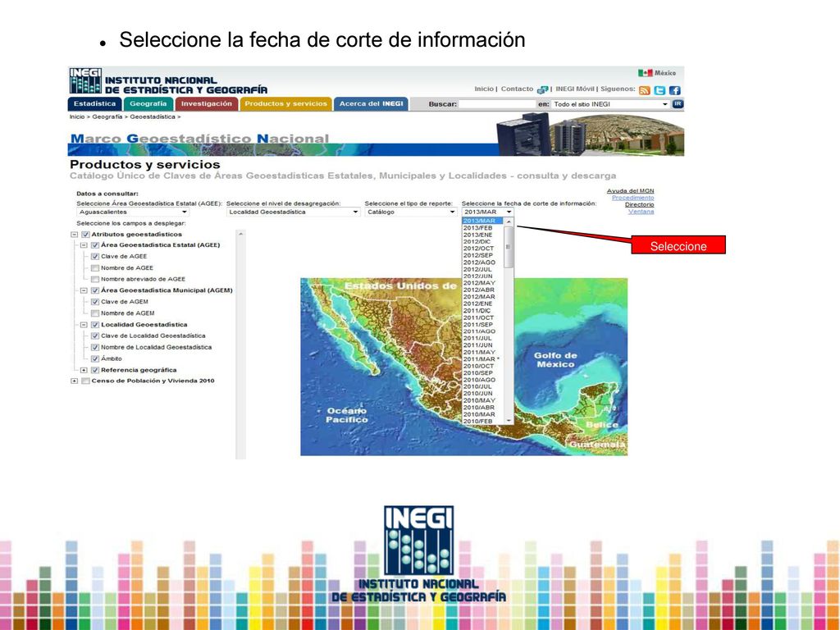Uncheck the Ámbito checkbox
The height and width of the screenshot is (630, 840).
95,359
